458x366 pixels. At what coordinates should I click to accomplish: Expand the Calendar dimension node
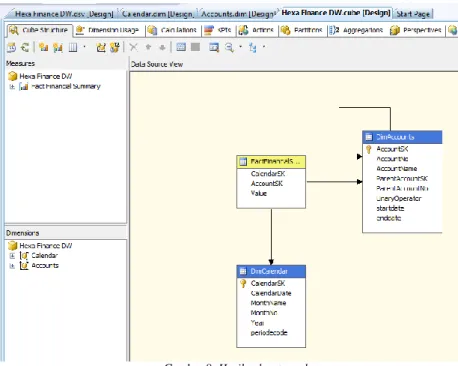tap(12, 256)
